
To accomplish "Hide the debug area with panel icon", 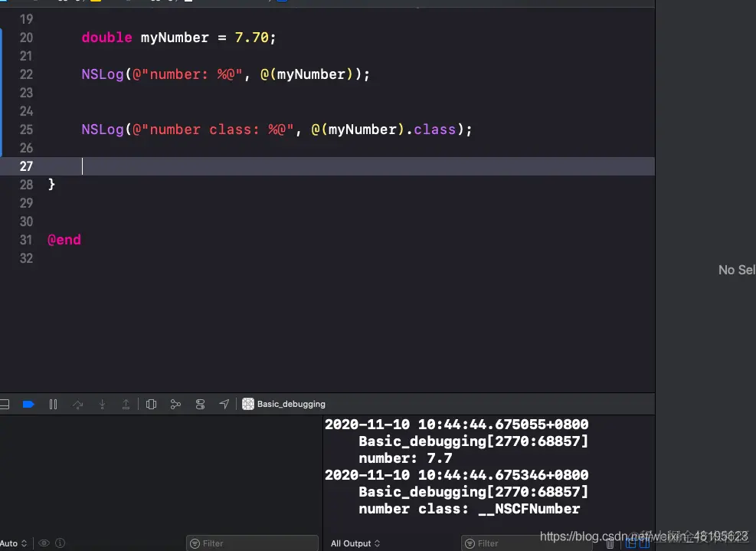I will click(5, 405).
